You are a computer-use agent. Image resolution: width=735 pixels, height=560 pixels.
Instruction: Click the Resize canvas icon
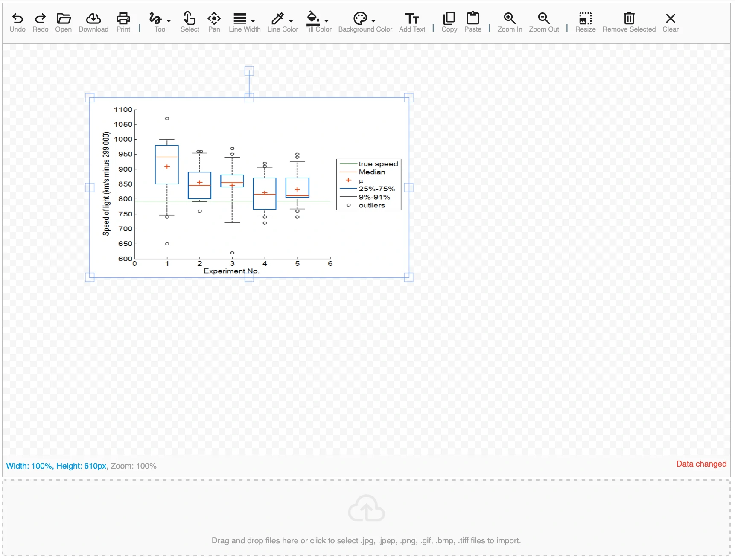tap(585, 18)
